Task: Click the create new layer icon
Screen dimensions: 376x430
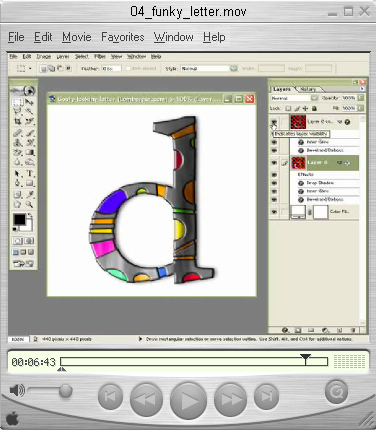Action: point(339,330)
